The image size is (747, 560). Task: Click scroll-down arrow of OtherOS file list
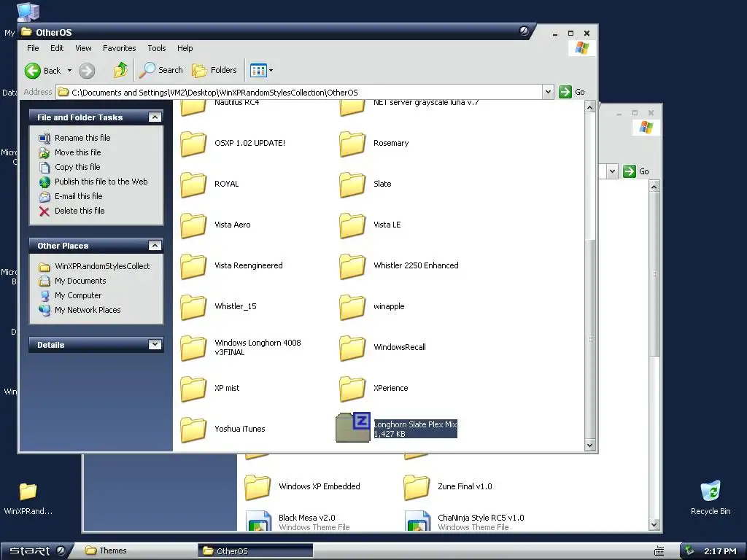(589, 446)
